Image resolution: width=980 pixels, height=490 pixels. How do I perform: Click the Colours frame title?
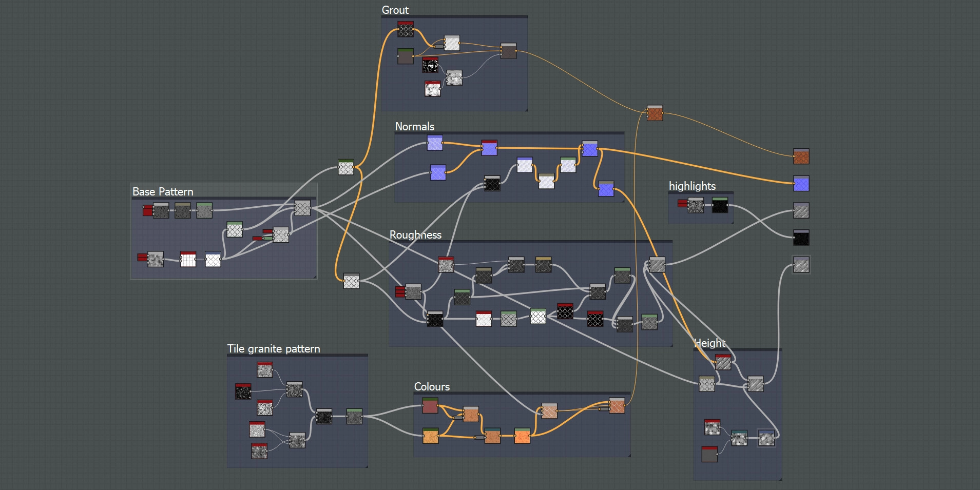coord(432,387)
